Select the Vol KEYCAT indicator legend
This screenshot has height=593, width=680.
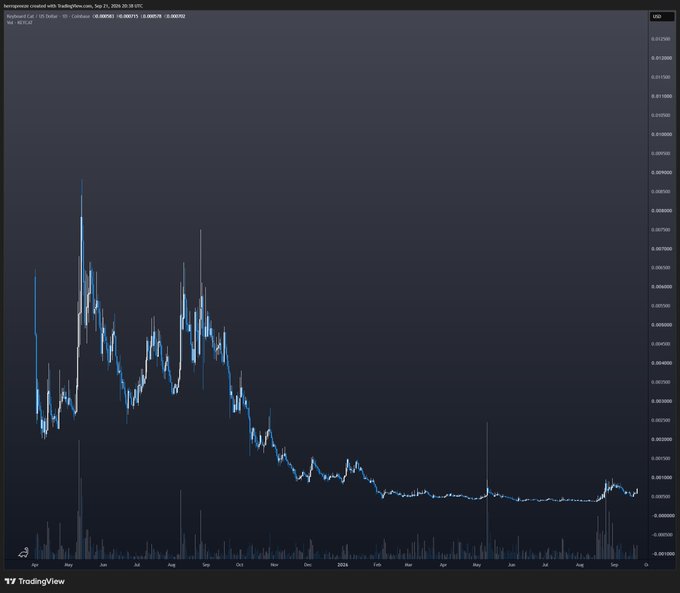(x=20, y=22)
